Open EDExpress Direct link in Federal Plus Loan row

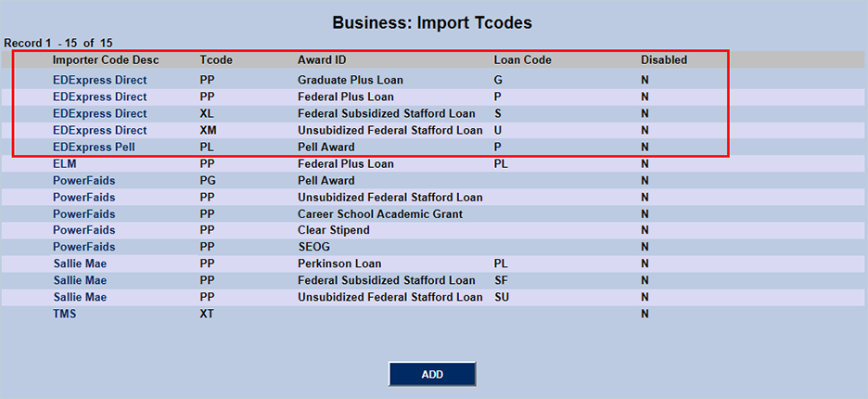(99, 97)
